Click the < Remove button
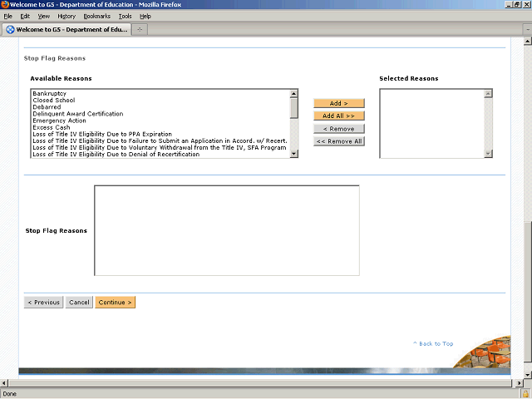The width and height of the screenshot is (532, 399). (x=339, y=129)
